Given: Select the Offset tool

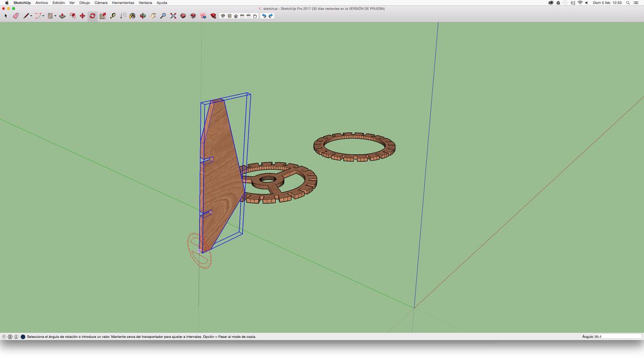Looking at the screenshot, I should (x=72, y=16).
